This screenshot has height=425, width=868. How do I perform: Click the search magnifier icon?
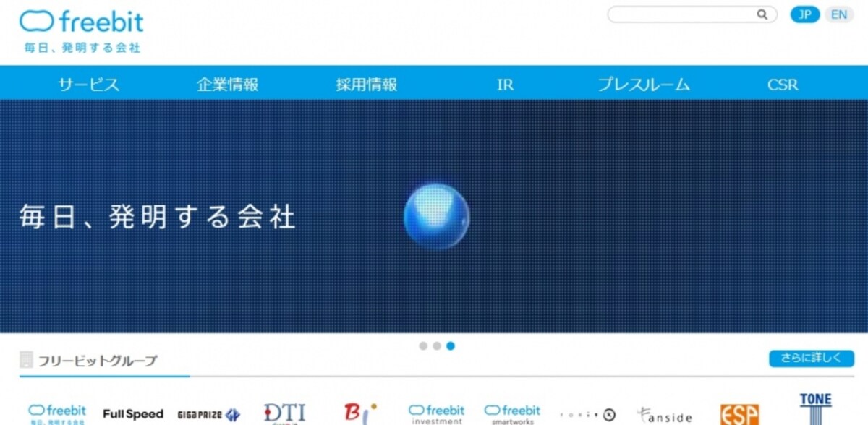[x=762, y=14]
